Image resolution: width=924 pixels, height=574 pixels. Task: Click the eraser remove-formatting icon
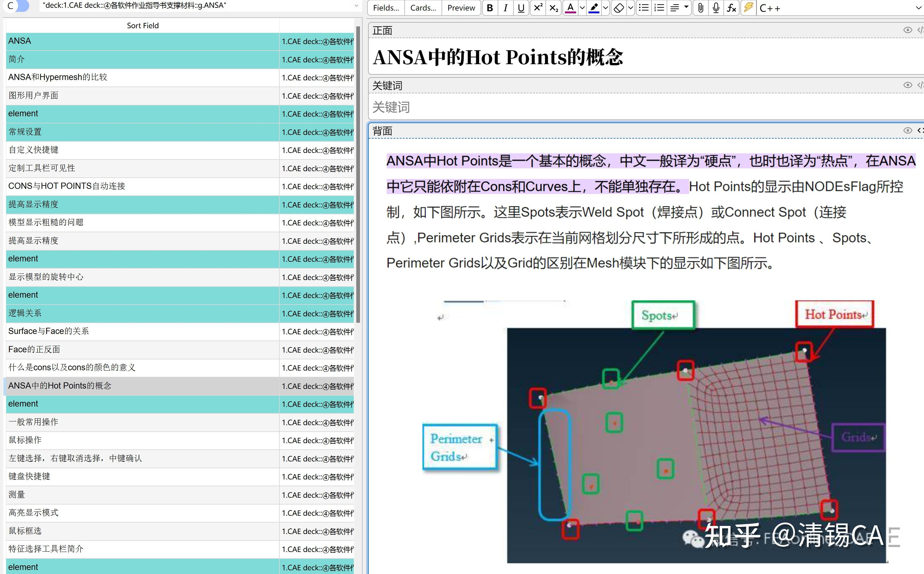[x=619, y=8]
